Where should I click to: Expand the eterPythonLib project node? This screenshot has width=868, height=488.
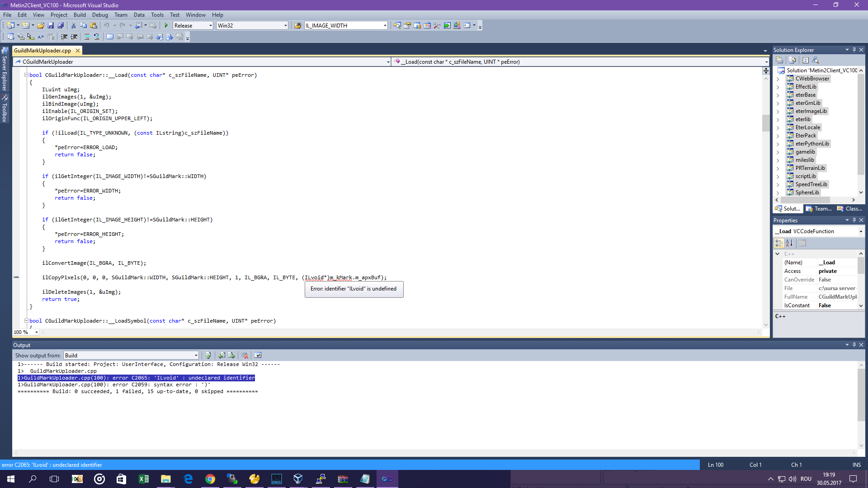coord(778,144)
